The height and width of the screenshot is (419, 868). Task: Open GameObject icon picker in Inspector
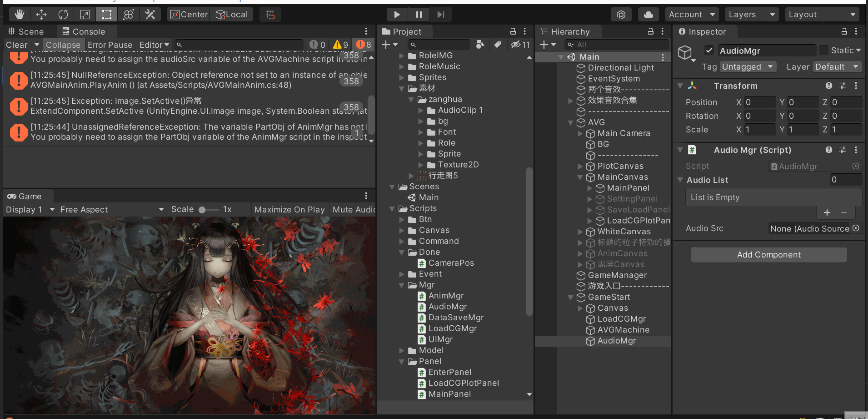tap(686, 54)
